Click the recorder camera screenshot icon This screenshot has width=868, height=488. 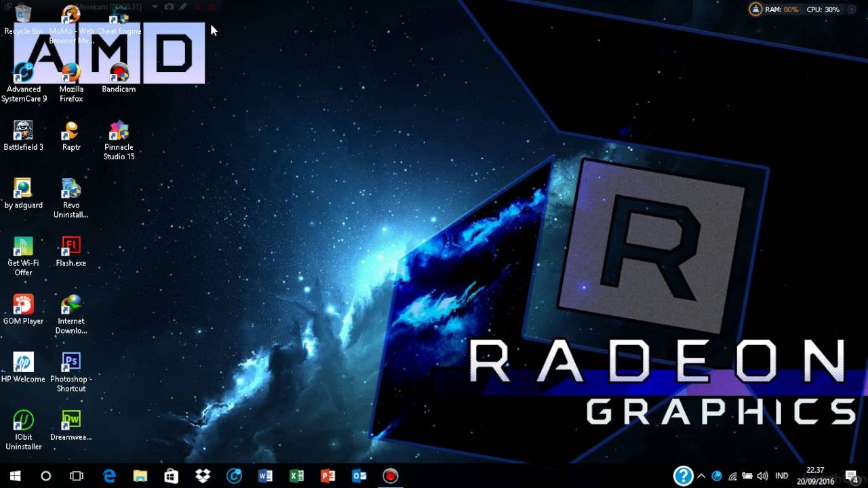(169, 7)
